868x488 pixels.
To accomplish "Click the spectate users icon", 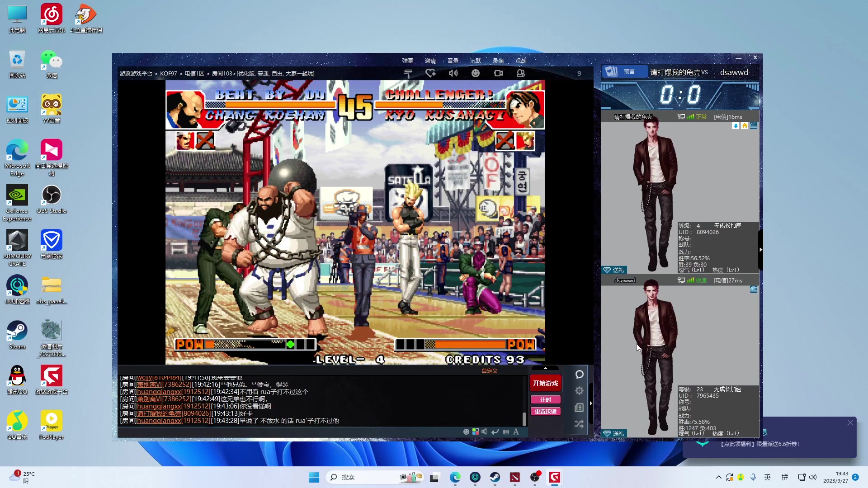I will coord(521,73).
